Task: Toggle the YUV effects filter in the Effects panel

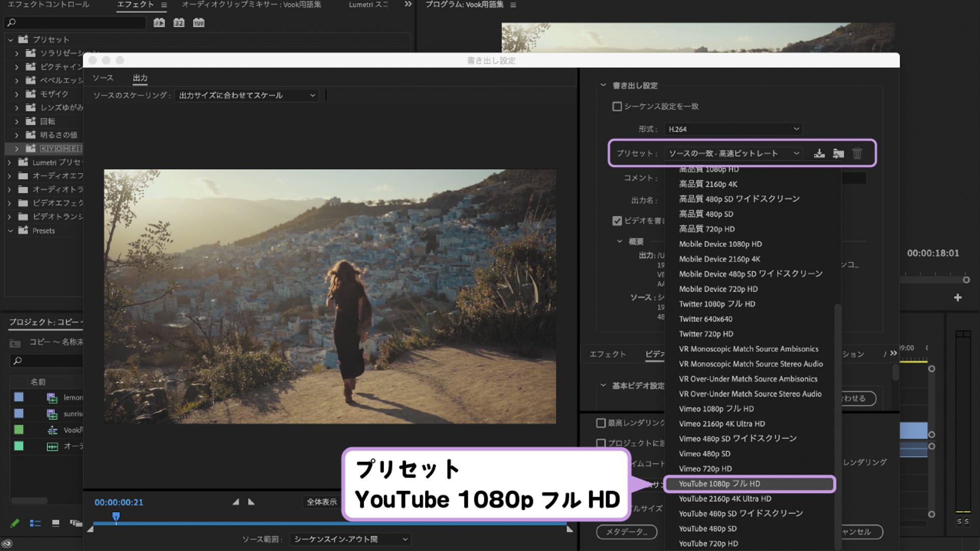Action: pyautogui.click(x=199, y=22)
